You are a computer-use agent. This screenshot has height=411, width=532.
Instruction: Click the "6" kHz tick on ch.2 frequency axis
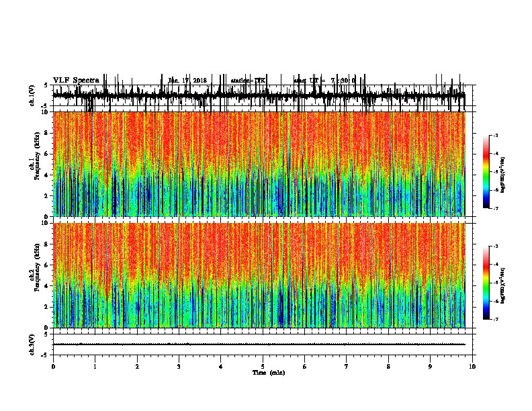(x=47, y=265)
